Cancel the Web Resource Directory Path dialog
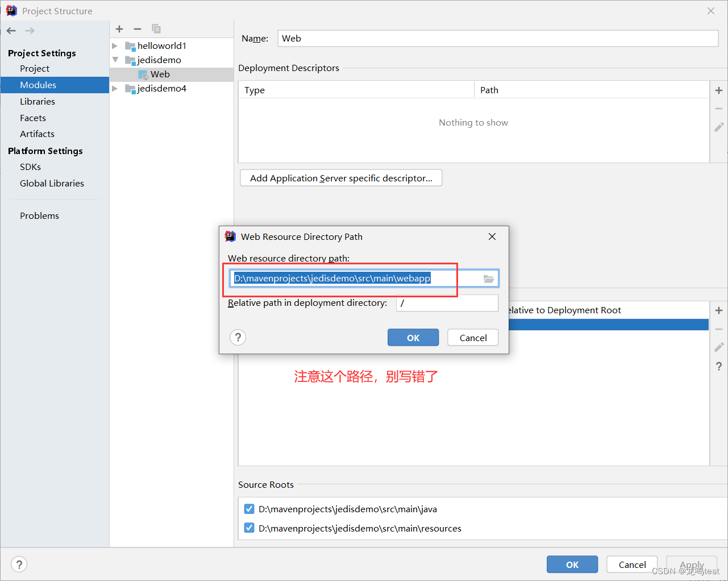The image size is (728, 581). [473, 338]
